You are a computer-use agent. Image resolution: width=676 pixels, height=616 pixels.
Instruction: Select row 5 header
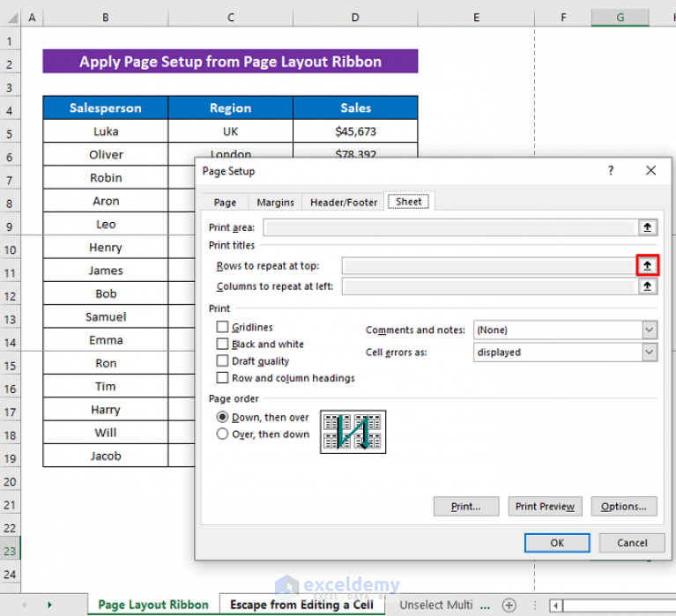(10, 134)
